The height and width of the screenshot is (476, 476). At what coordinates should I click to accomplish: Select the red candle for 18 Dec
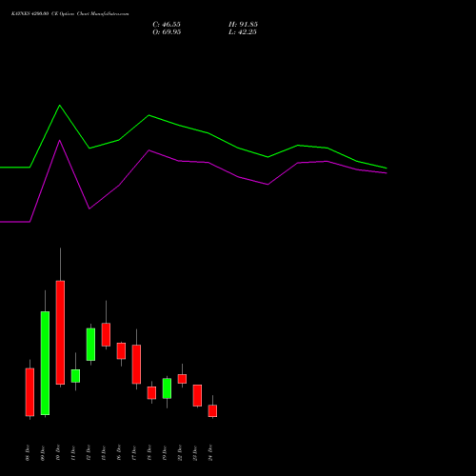[151, 392]
